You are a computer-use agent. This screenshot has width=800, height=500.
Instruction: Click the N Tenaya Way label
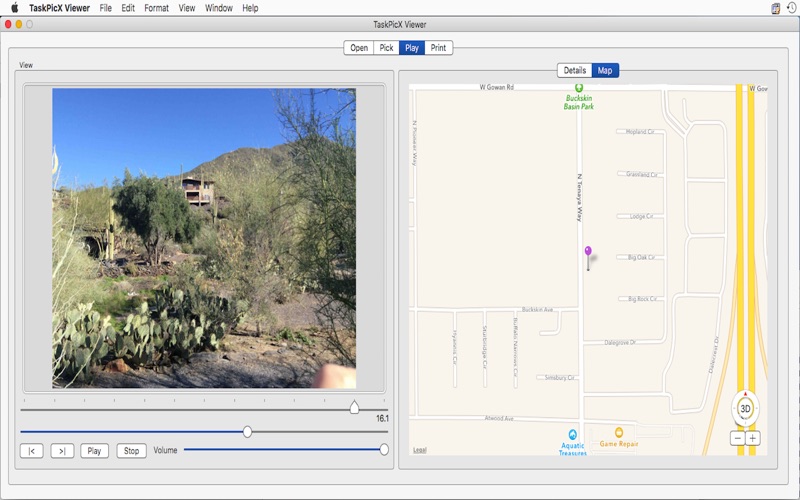coord(579,197)
